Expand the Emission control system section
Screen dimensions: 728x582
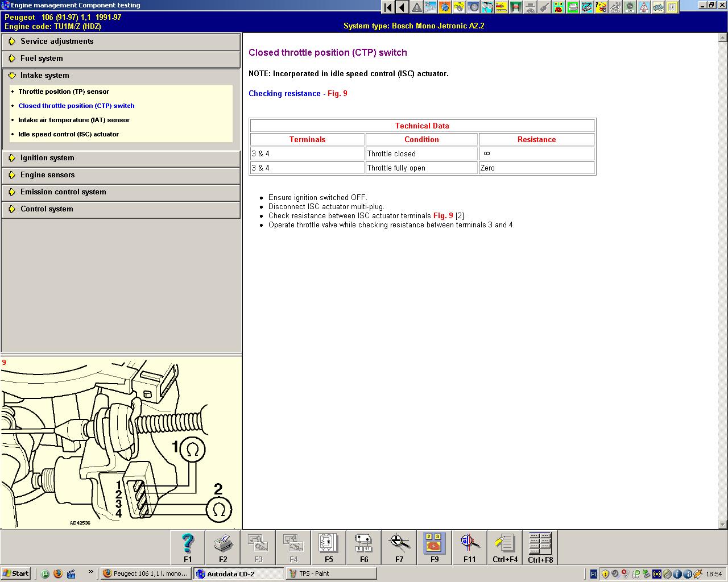(121, 192)
